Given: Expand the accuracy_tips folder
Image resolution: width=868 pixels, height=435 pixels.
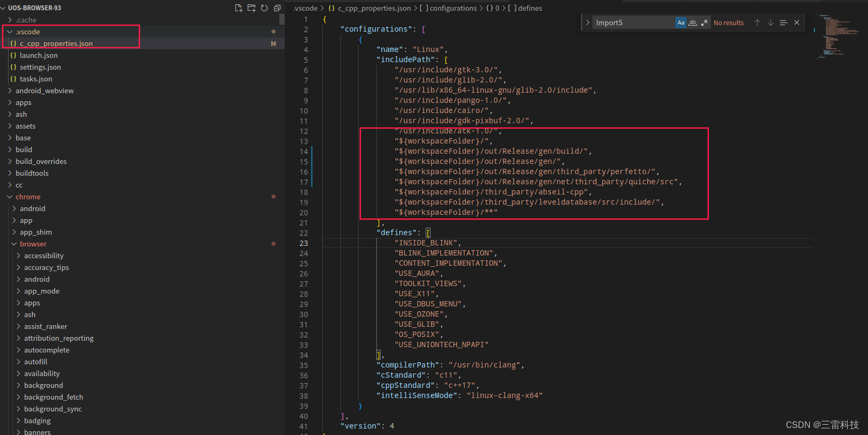Looking at the screenshot, I should [x=142, y=267].
